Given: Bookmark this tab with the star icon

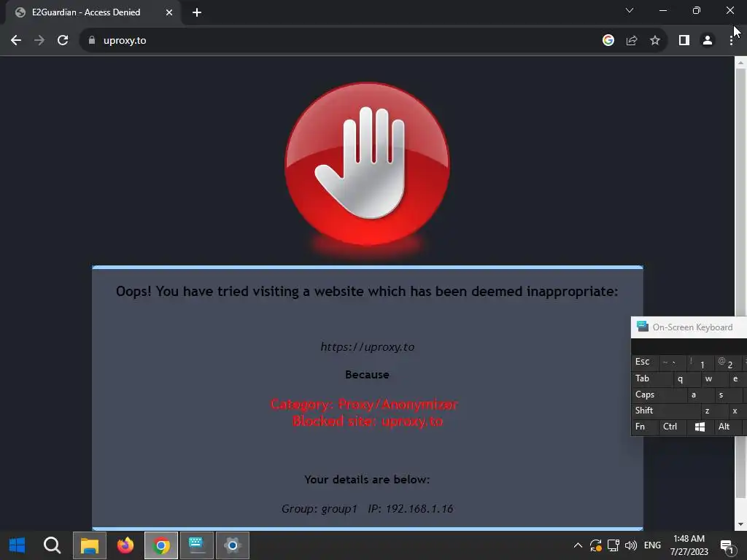Looking at the screenshot, I should (x=655, y=41).
